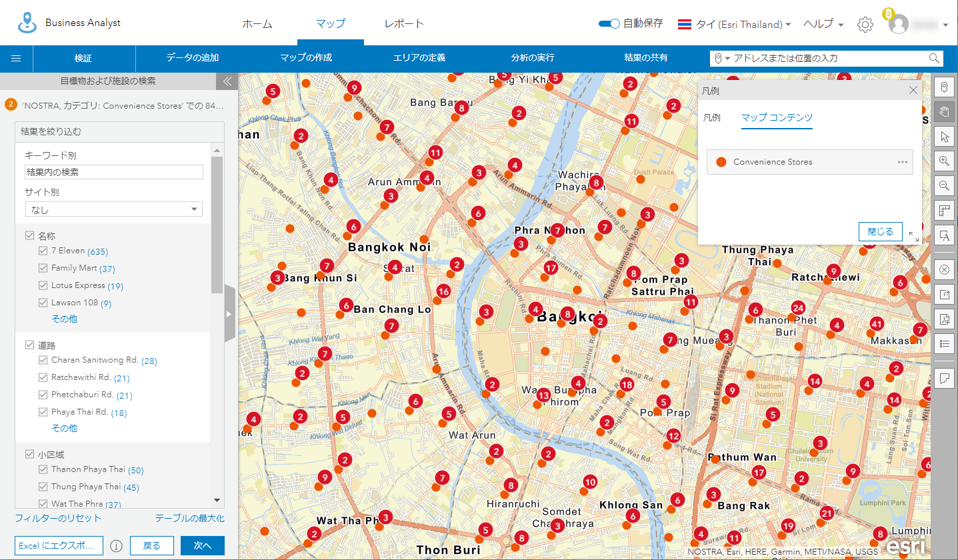This screenshot has height=560, width=958.
Task: Click the orange step 2 badge
Action: [x=11, y=105]
